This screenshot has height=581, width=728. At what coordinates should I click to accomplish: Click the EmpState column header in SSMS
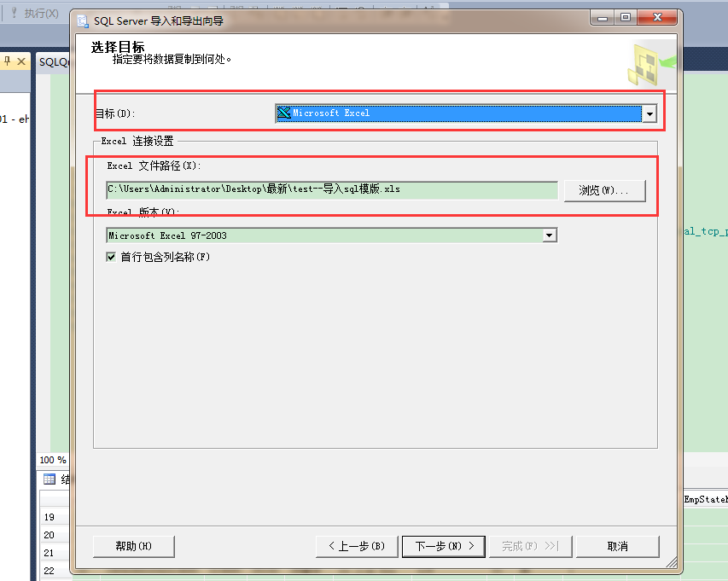[706, 499]
